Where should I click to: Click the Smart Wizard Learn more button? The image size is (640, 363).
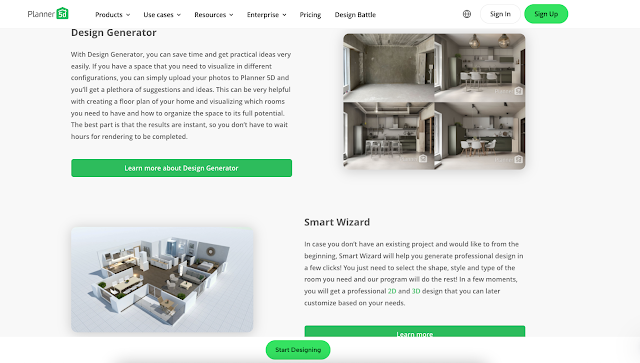(415, 331)
